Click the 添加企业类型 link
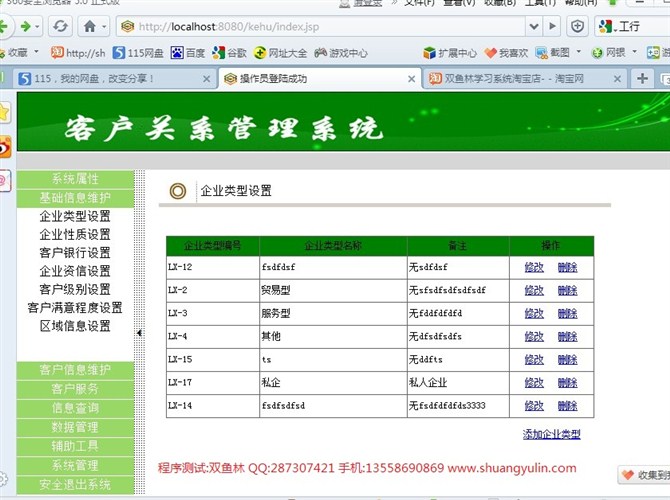This screenshot has width=670, height=500. tap(551, 434)
